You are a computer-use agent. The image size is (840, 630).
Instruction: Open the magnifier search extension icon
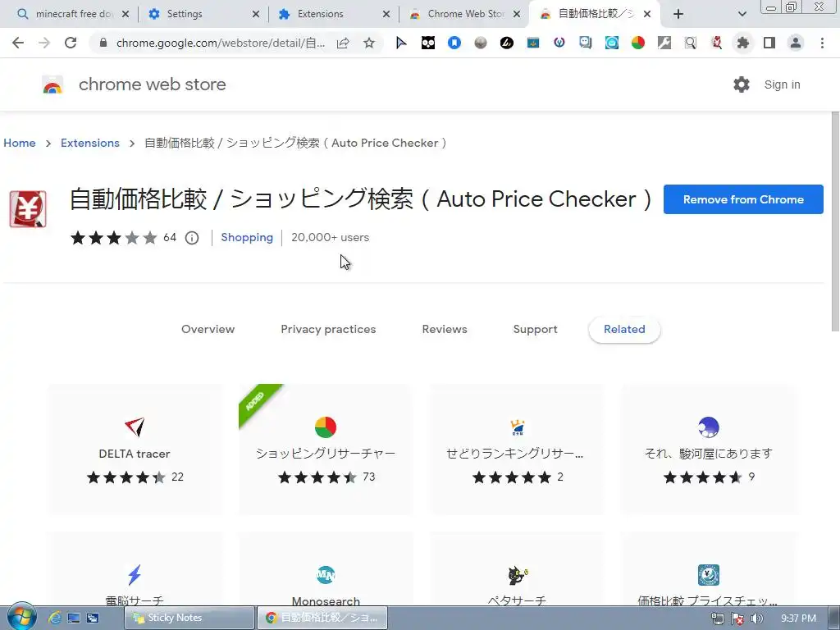point(691,43)
